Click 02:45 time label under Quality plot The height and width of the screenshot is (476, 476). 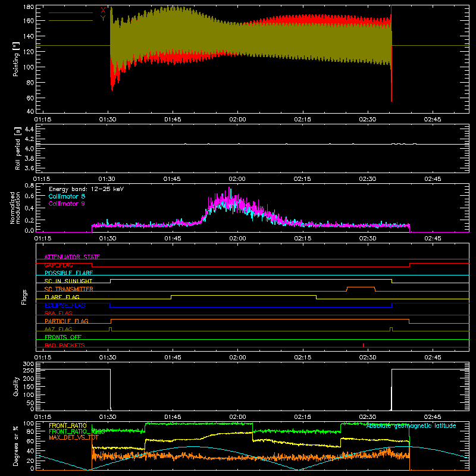(433, 417)
